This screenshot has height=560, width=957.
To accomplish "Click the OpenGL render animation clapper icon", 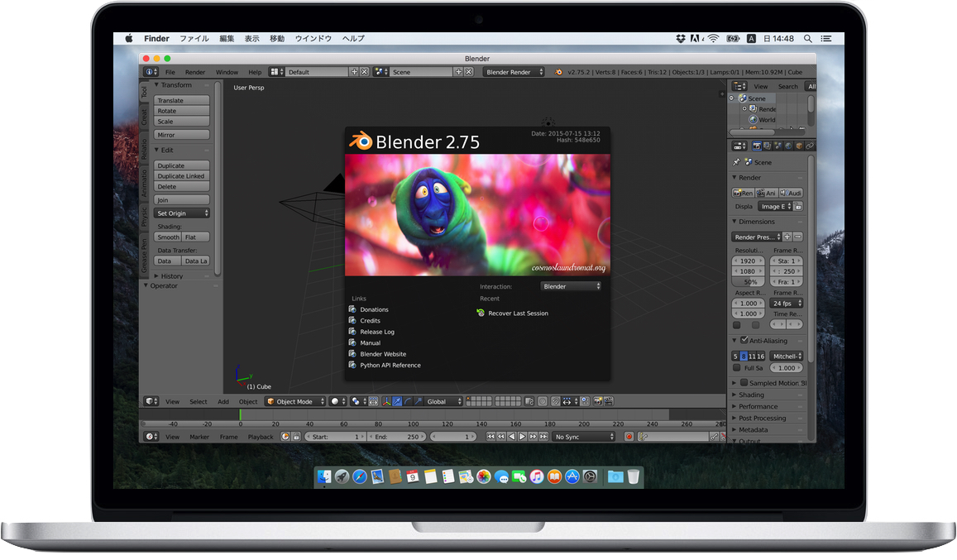I will coord(608,401).
